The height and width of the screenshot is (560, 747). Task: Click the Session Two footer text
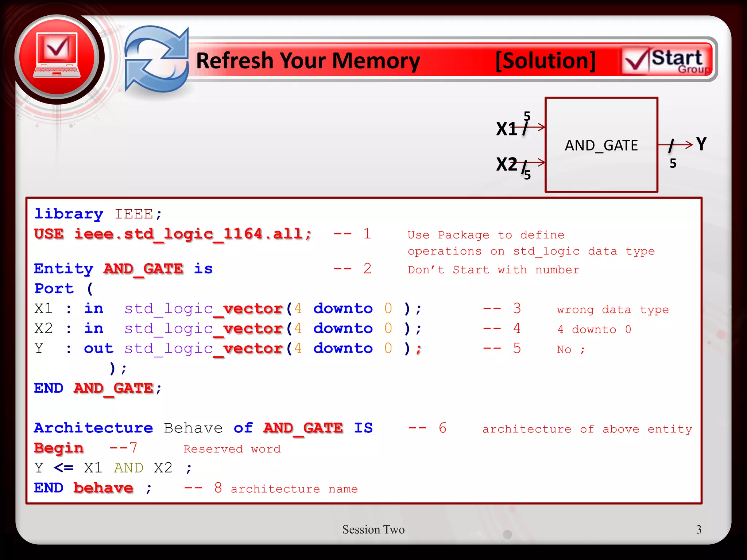click(x=373, y=529)
